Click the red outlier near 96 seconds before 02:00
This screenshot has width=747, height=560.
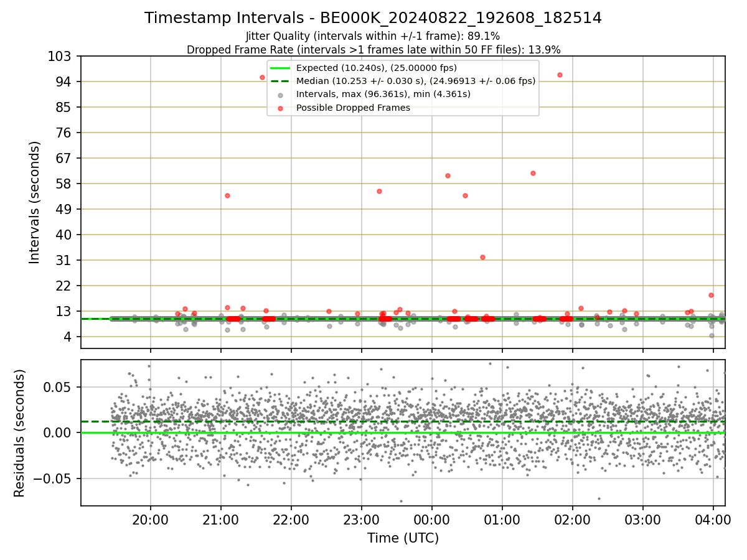560,75
